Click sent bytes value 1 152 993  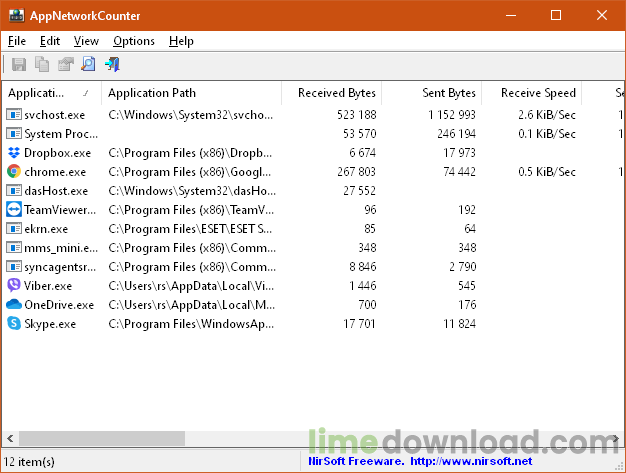[x=452, y=115]
